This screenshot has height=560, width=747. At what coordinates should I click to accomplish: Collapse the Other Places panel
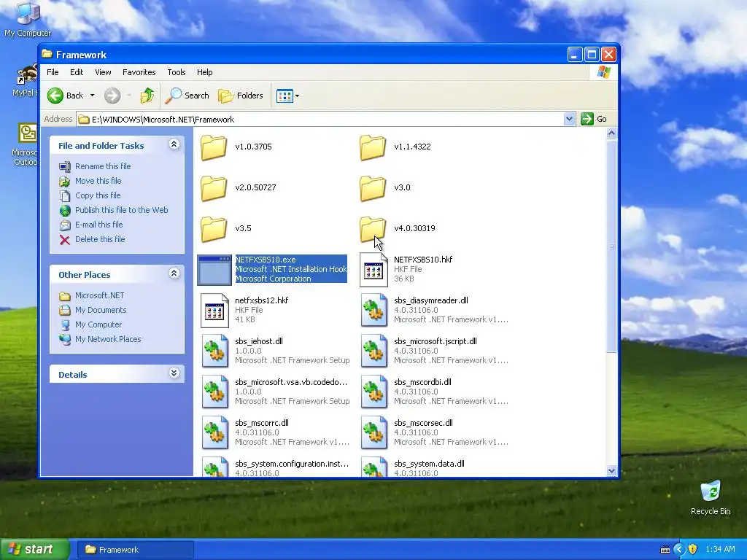point(174,273)
